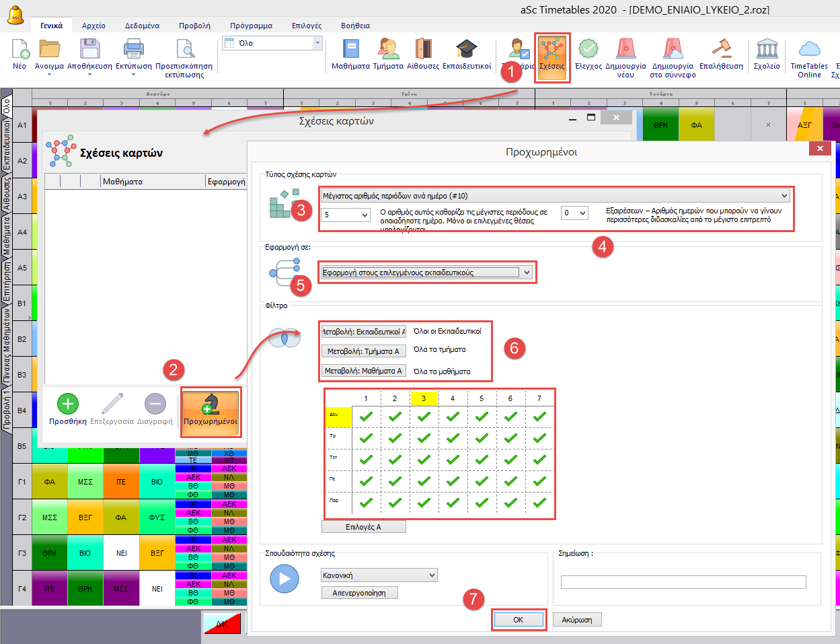Toggle Friday period 7 checkmark

coord(539,503)
